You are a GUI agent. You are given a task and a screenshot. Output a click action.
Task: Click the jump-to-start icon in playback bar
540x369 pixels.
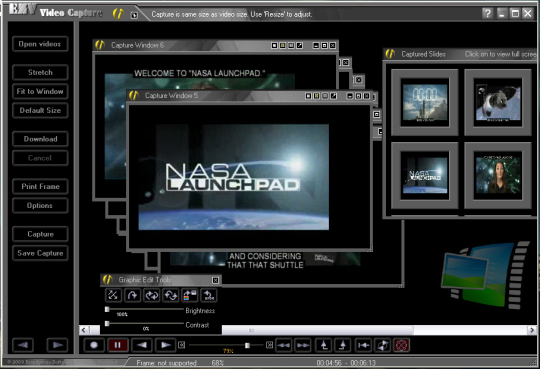pos(363,345)
